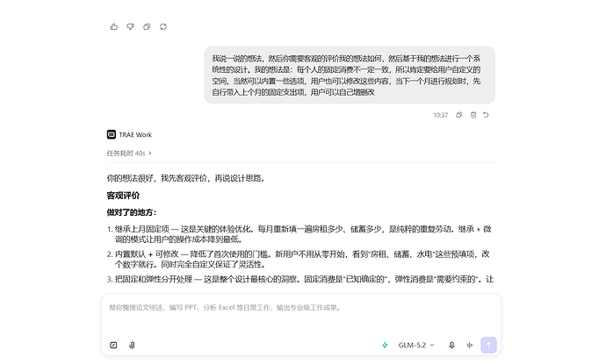Click the TRAE Work logo icon
This screenshot has height=364, width=606.
112,134
